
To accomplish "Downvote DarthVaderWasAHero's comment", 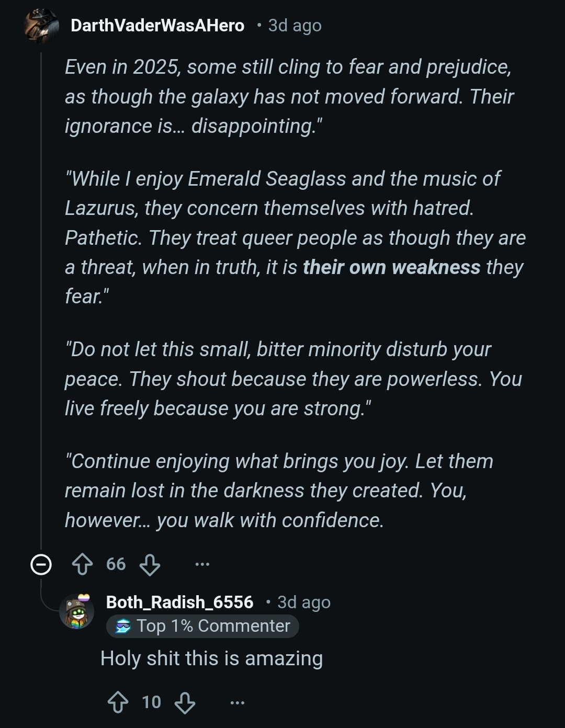I will (150, 564).
